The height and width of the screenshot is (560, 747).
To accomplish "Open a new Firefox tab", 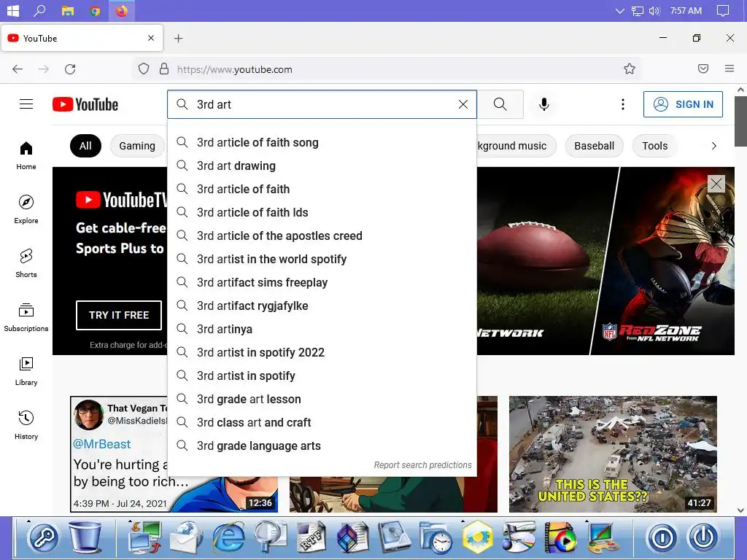I will tap(178, 39).
